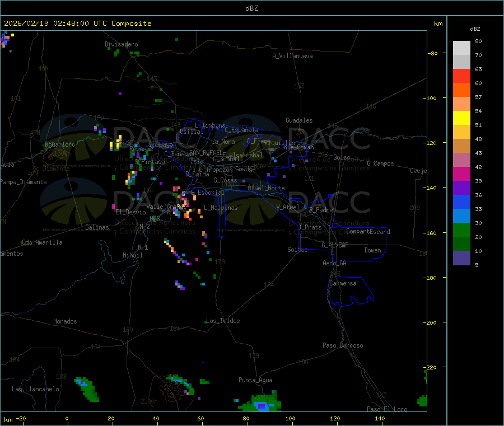Click the Guadales location label
504x426 pixels.
click(299, 120)
